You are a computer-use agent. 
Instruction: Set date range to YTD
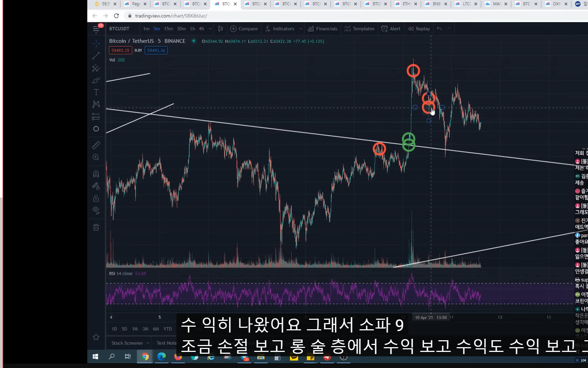[x=168, y=329]
